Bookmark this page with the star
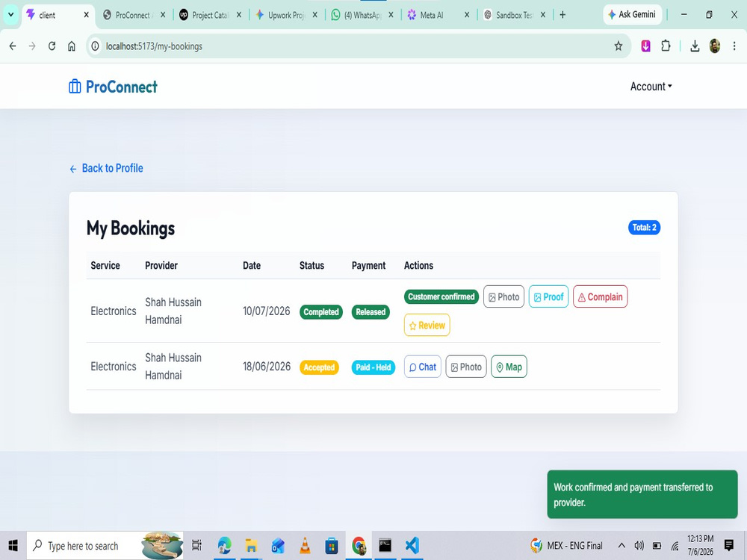 tap(619, 46)
